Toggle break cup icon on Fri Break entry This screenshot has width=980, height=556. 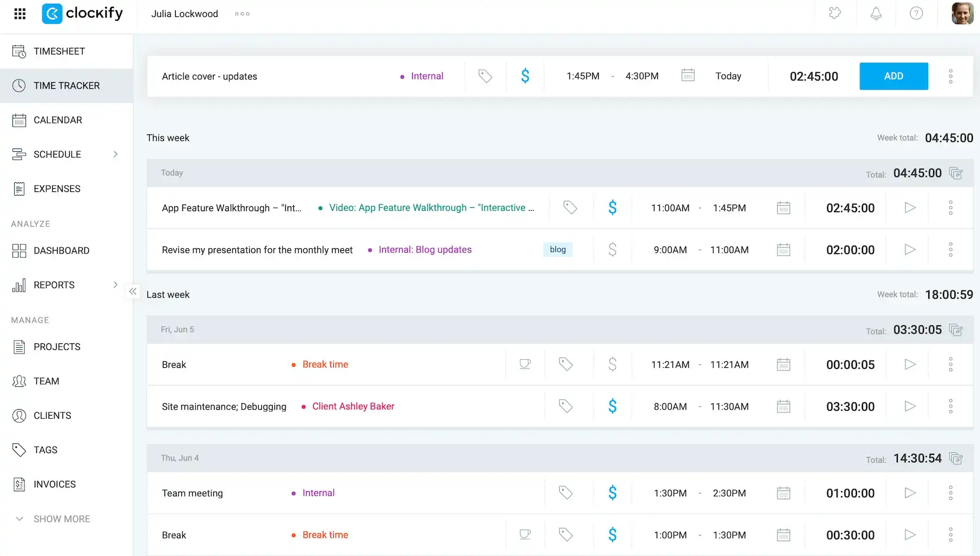(525, 364)
